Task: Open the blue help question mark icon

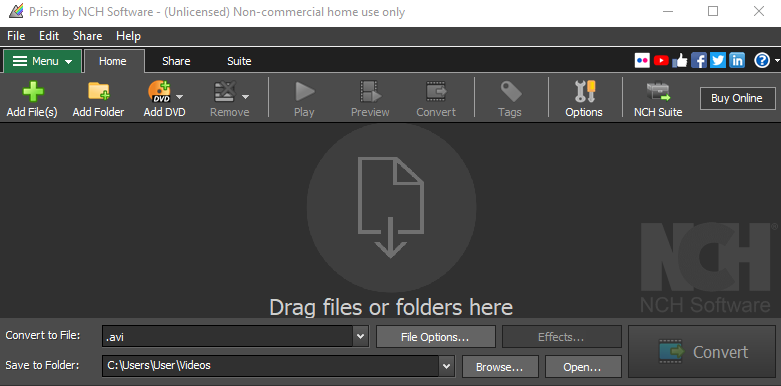Action: coord(762,61)
